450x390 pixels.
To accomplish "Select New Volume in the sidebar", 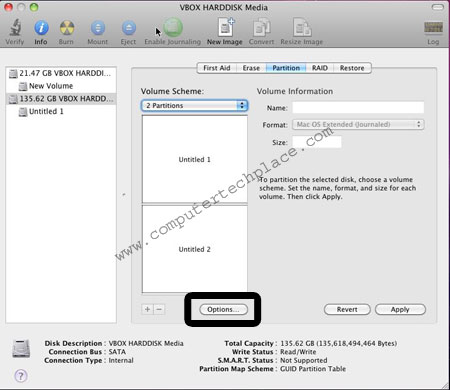I will (x=61, y=86).
